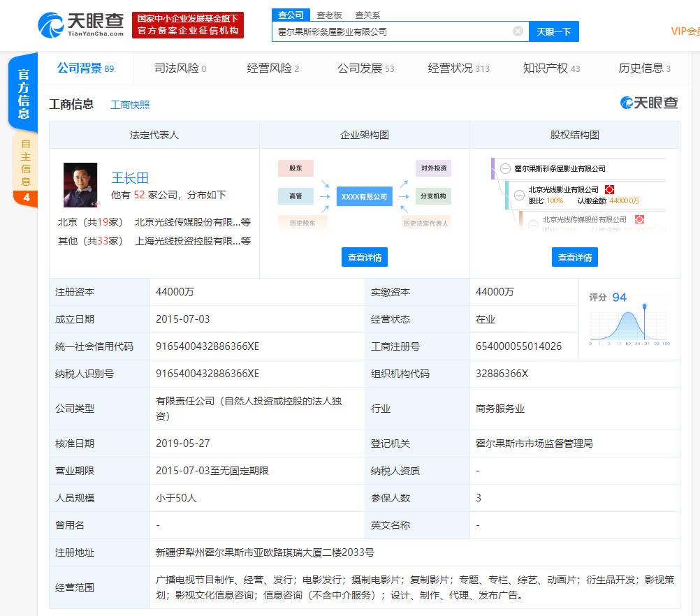
Task: Select the 官方信息 side tab
Action: 23,94
